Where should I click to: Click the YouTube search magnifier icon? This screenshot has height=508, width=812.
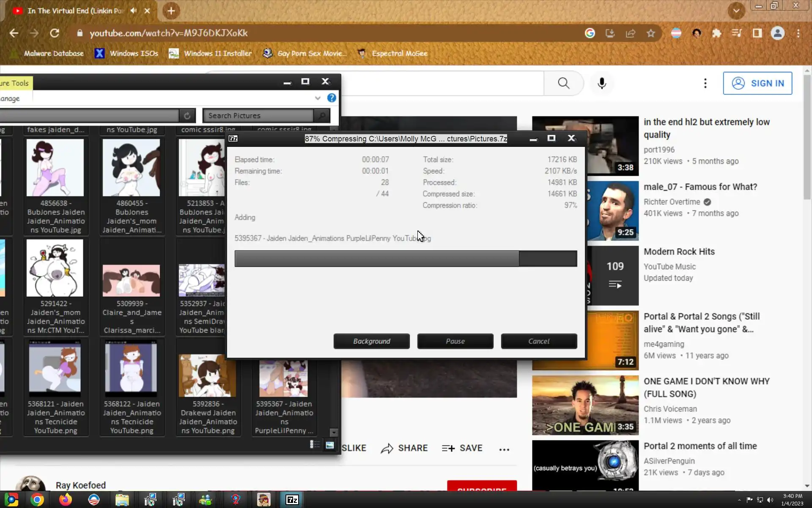pyautogui.click(x=563, y=83)
